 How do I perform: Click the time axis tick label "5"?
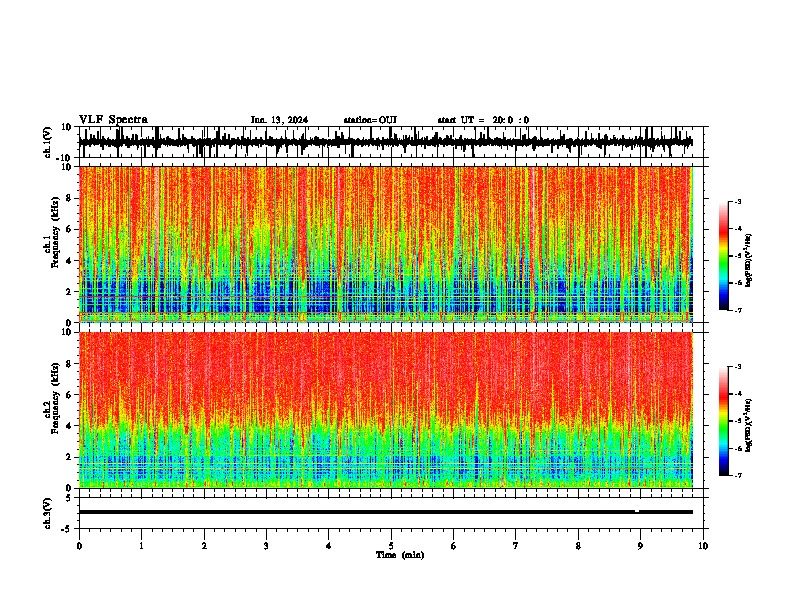coord(391,546)
